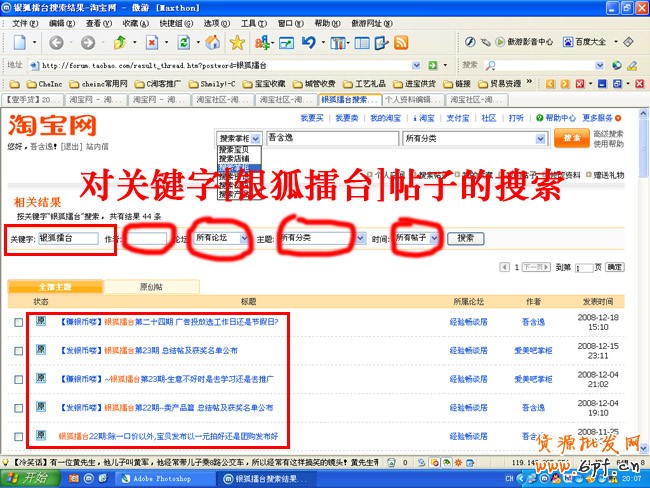The image size is (650, 488).
Task: Click the page number input box
Action: 584,268
